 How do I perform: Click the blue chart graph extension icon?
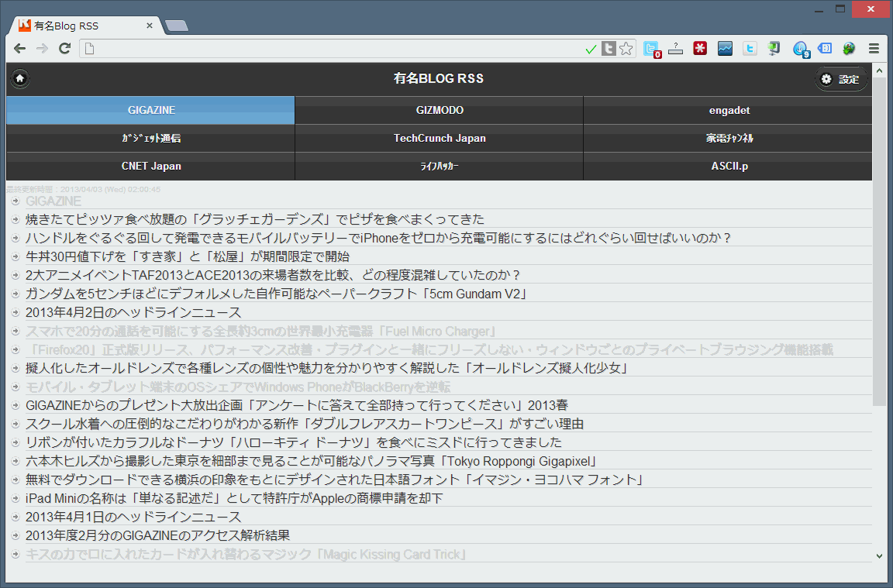coord(725,49)
